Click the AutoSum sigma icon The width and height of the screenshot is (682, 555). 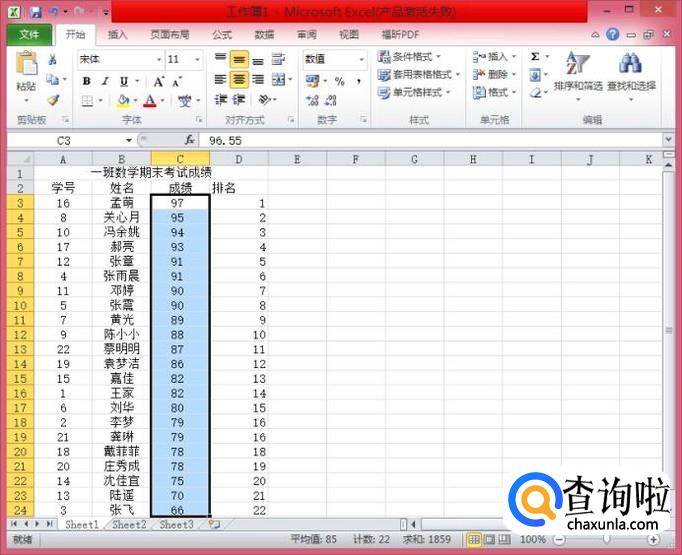[535, 57]
